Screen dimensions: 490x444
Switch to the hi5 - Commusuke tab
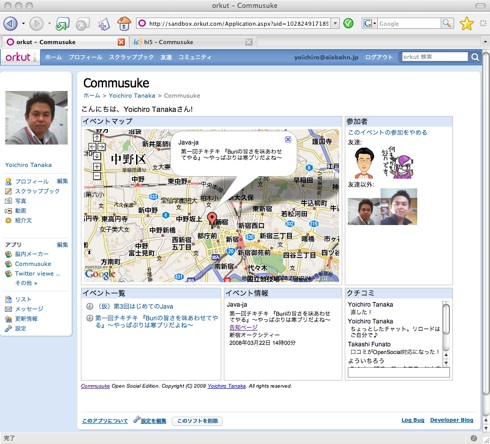point(192,42)
